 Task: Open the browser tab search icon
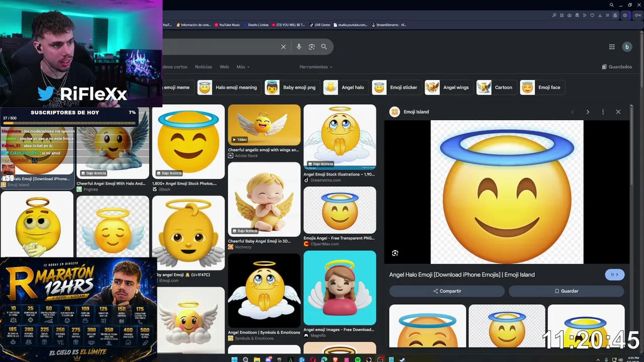(612, 5)
